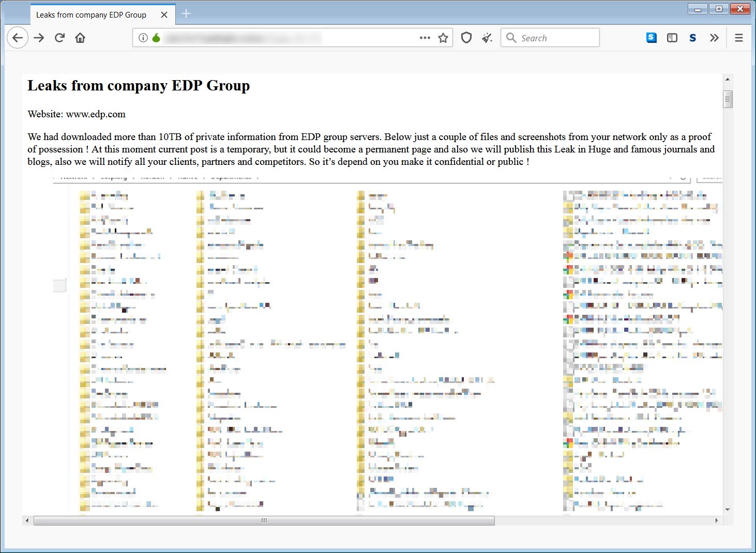
Task: Open the page actions three-dot menu
Action: pos(425,38)
